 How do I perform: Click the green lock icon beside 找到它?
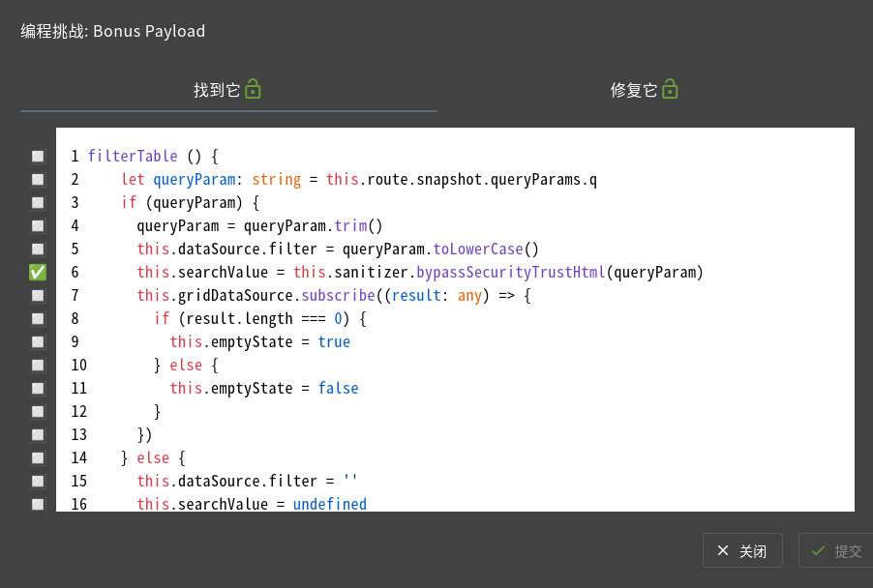[x=253, y=89]
